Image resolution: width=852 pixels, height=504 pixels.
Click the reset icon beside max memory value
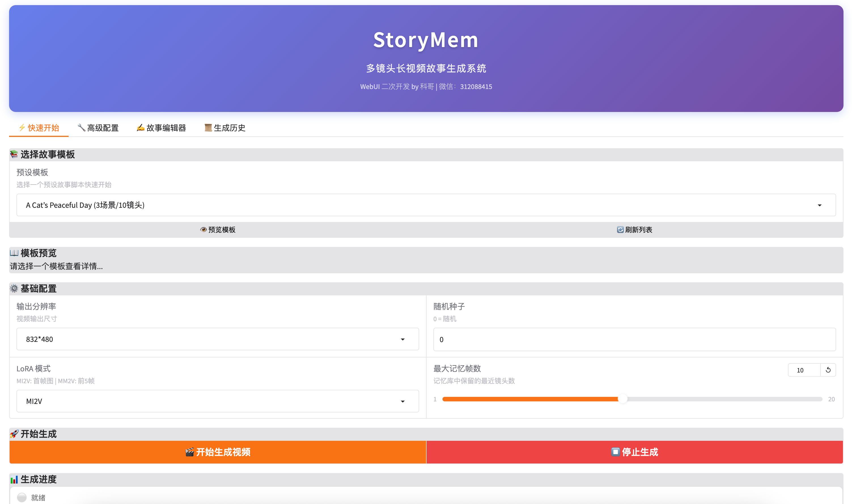point(828,370)
